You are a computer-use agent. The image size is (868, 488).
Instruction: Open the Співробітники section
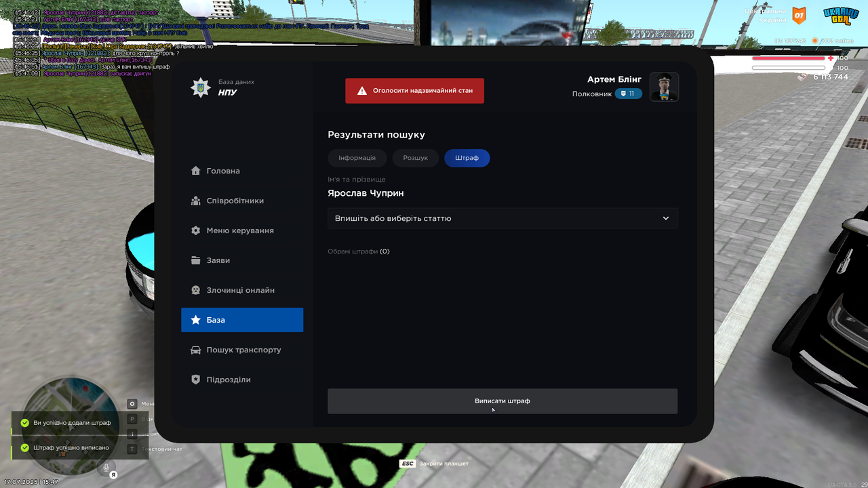[x=242, y=201]
